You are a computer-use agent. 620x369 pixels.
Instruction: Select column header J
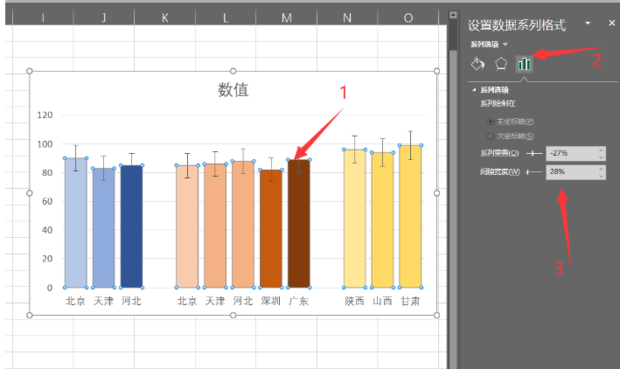point(104,17)
